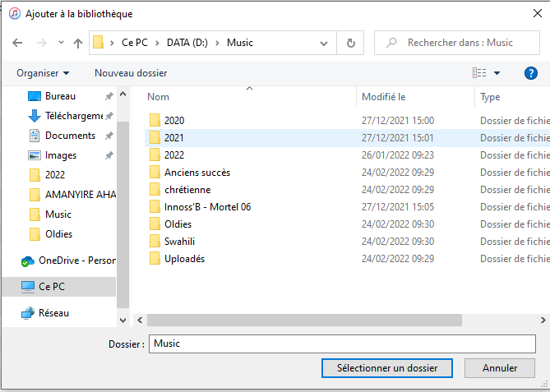The width and height of the screenshot is (550, 392).
Task: Select the Swahili folder
Action: 179,242
